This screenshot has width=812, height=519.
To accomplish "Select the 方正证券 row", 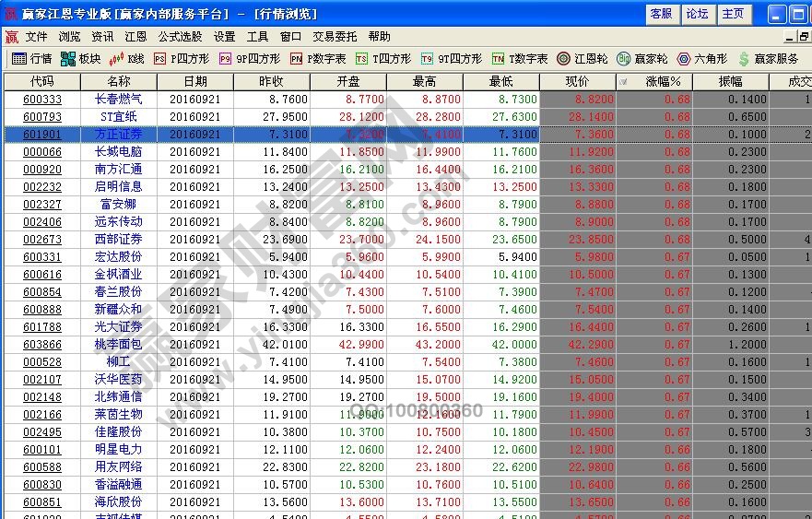I will [118, 135].
